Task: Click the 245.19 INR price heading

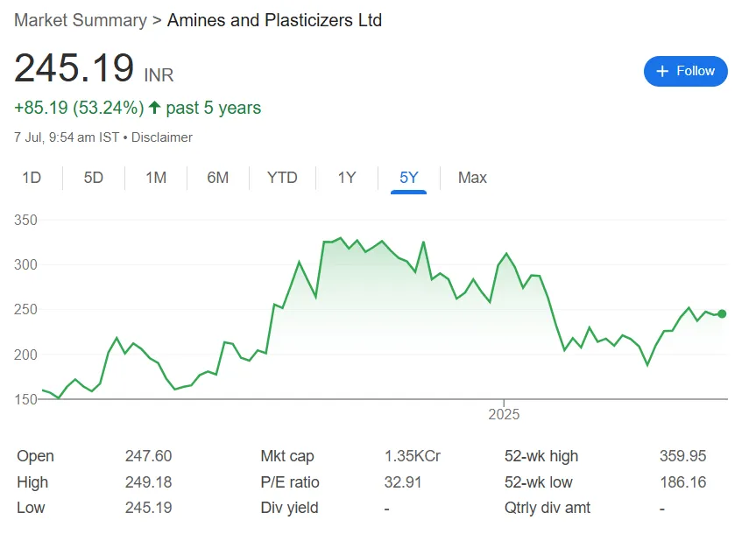Action: tap(74, 69)
